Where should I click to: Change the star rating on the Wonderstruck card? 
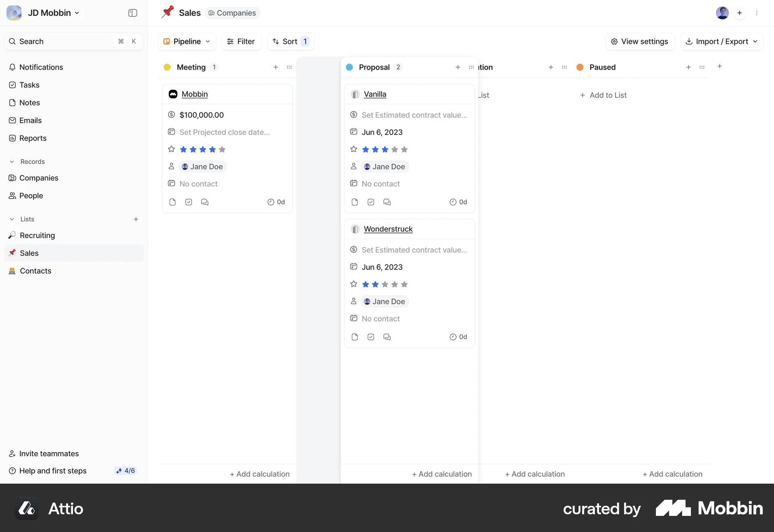pos(385,284)
